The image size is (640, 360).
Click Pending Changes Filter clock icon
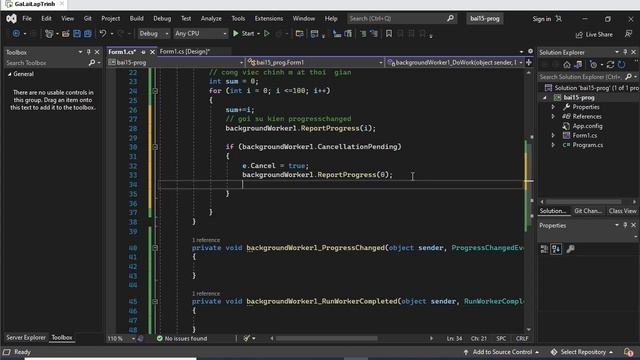[x=594, y=64]
